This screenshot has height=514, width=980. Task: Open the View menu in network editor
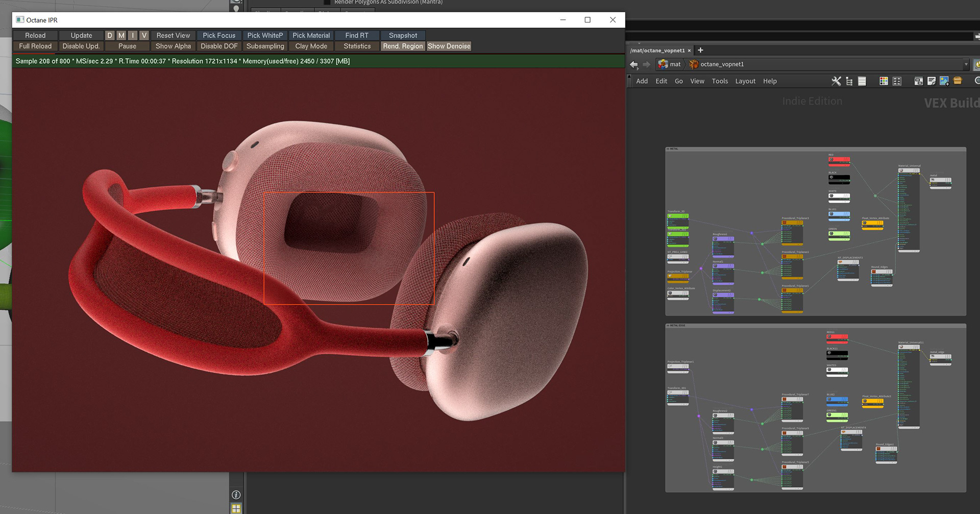697,81
